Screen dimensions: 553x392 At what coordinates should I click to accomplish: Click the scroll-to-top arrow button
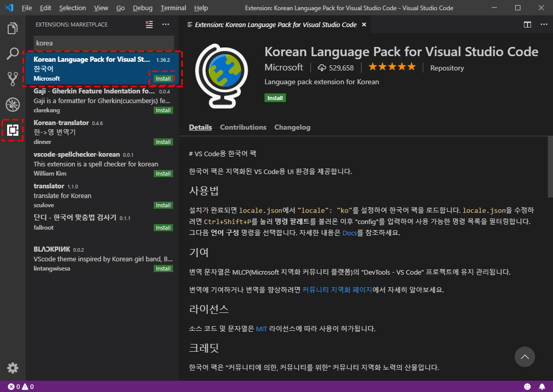coord(525,357)
